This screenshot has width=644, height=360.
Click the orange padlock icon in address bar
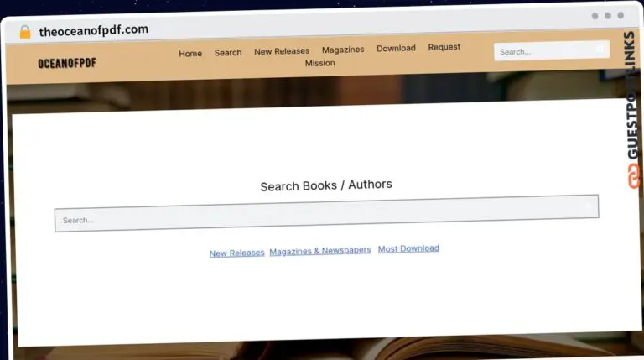(25, 32)
